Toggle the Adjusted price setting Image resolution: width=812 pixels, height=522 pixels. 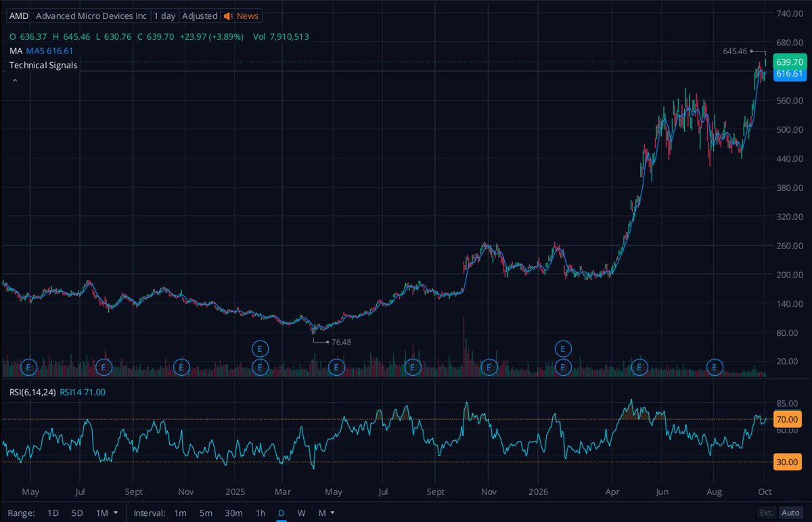(x=200, y=16)
